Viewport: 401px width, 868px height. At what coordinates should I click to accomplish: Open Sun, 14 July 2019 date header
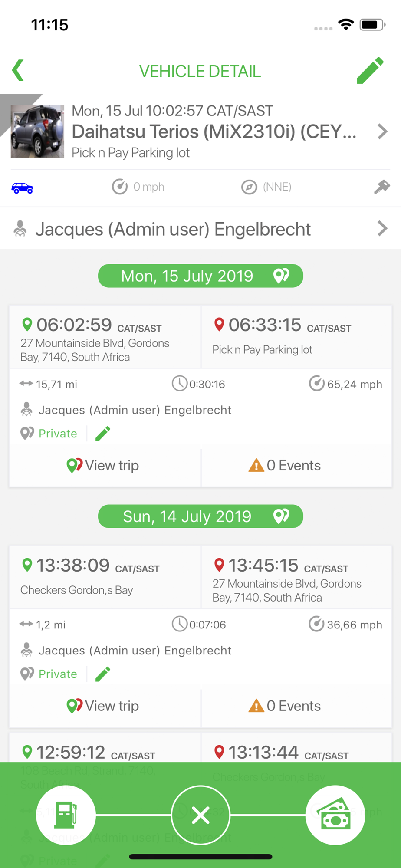pos(200,516)
